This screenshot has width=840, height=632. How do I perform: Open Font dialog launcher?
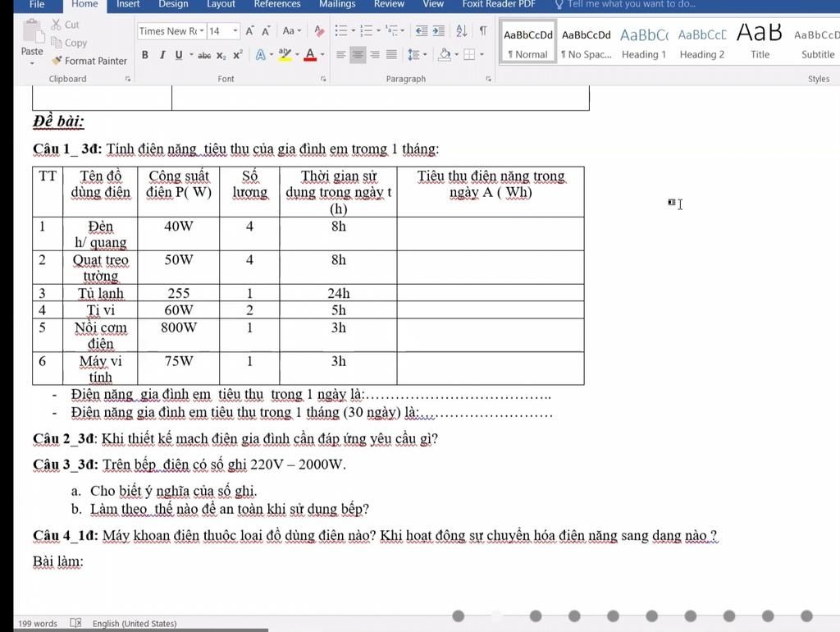(323, 79)
